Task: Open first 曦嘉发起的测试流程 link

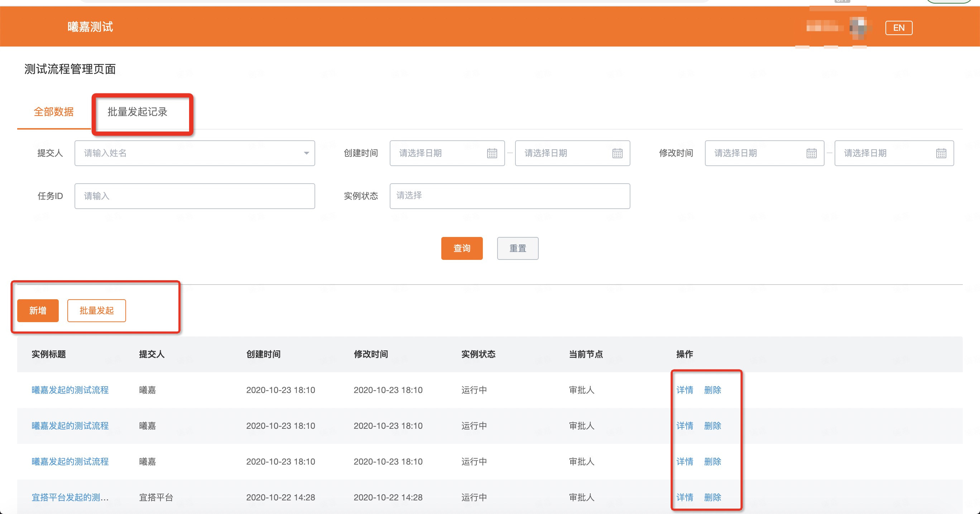Action: tap(70, 390)
